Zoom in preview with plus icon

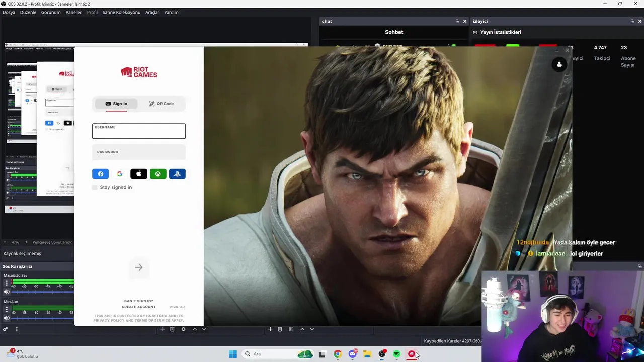(x=26, y=242)
